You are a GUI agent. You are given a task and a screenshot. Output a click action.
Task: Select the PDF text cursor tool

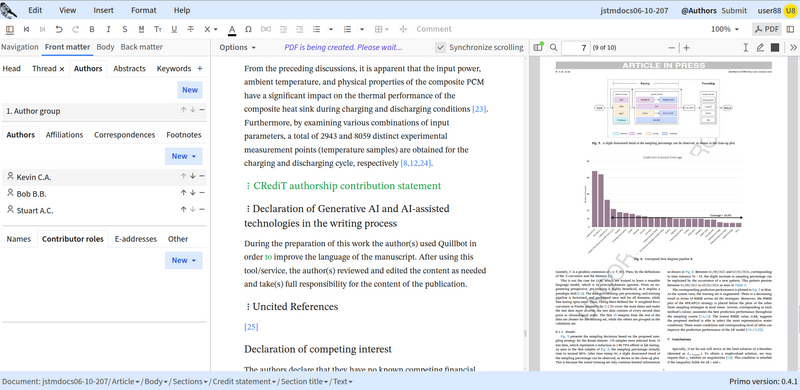[x=745, y=47]
